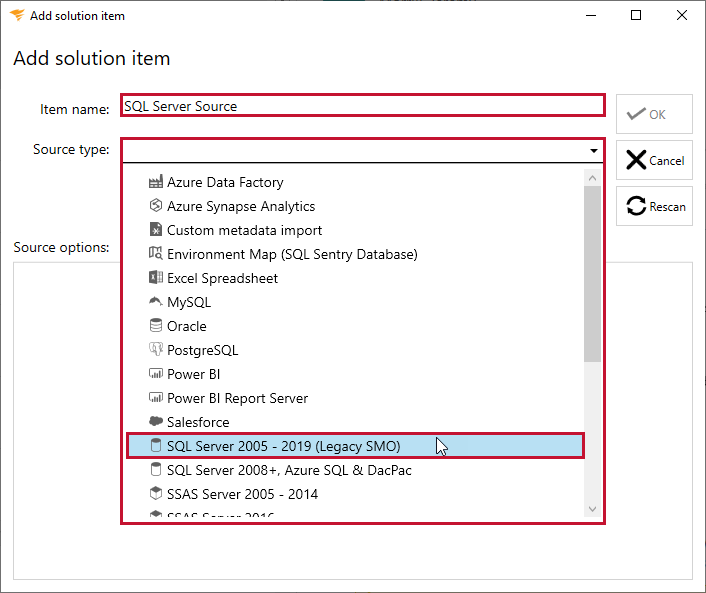Select SQL Server 2008+, Azure SQL & DacPac
The image size is (706, 593).
(356, 469)
